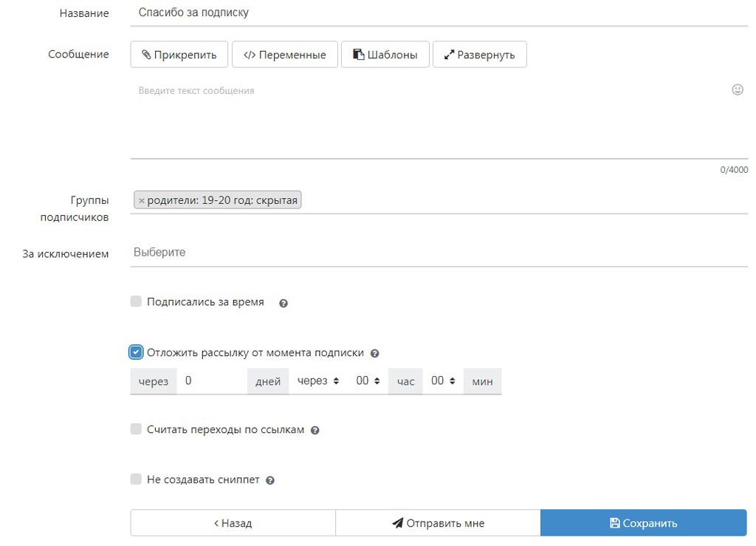Remove the родители: 19-20 год group tag
The height and width of the screenshot is (546, 756).
click(x=142, y=201)
